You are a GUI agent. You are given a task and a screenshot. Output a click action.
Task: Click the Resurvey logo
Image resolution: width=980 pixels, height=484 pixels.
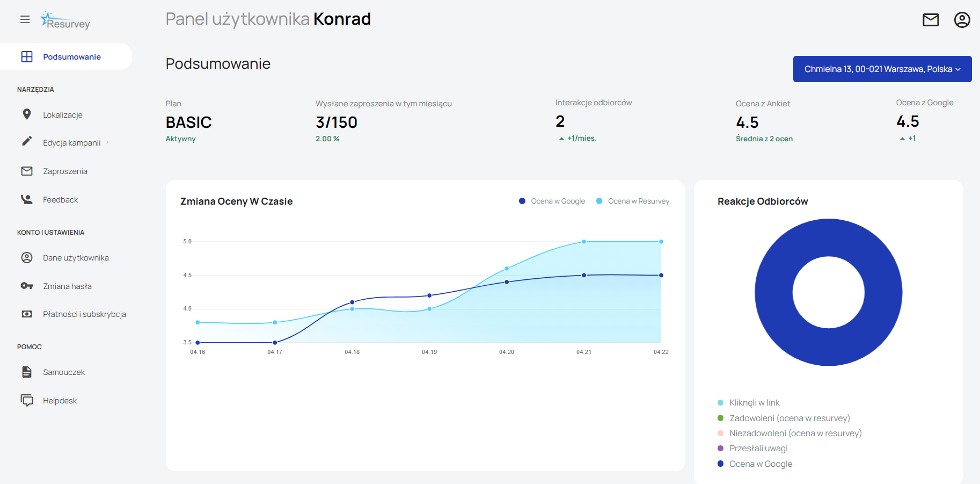(x=65, y=20)
